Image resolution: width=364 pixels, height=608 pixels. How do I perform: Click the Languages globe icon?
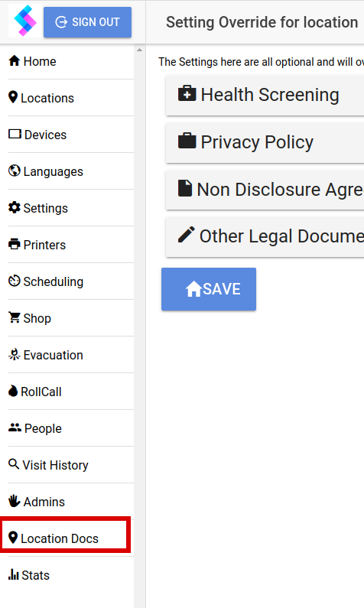coord(15,171)
